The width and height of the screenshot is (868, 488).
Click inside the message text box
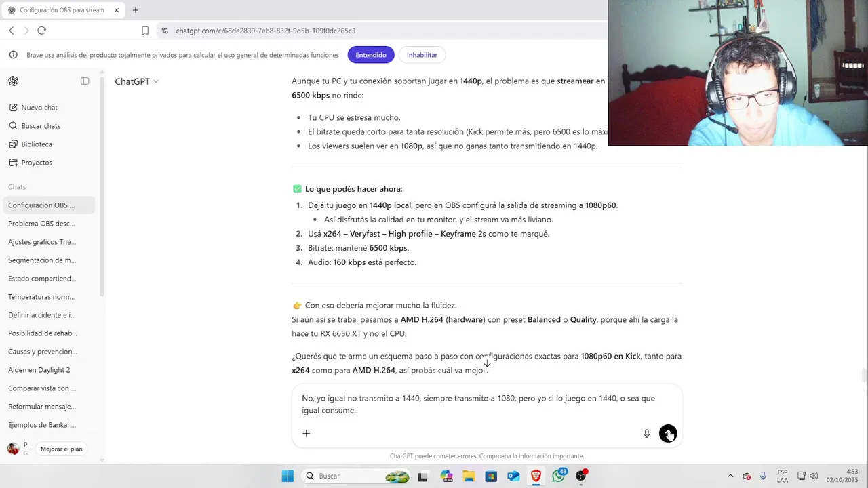(x=487, y=405)
